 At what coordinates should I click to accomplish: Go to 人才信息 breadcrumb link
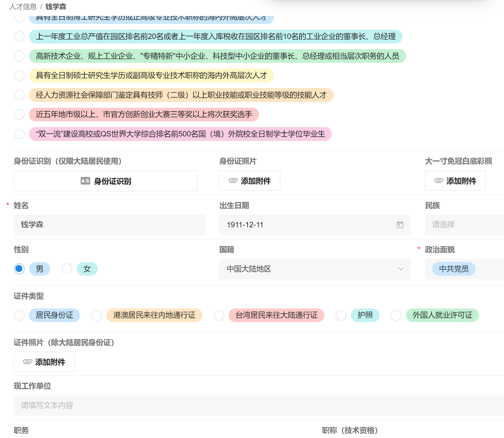tap(23, 7)
